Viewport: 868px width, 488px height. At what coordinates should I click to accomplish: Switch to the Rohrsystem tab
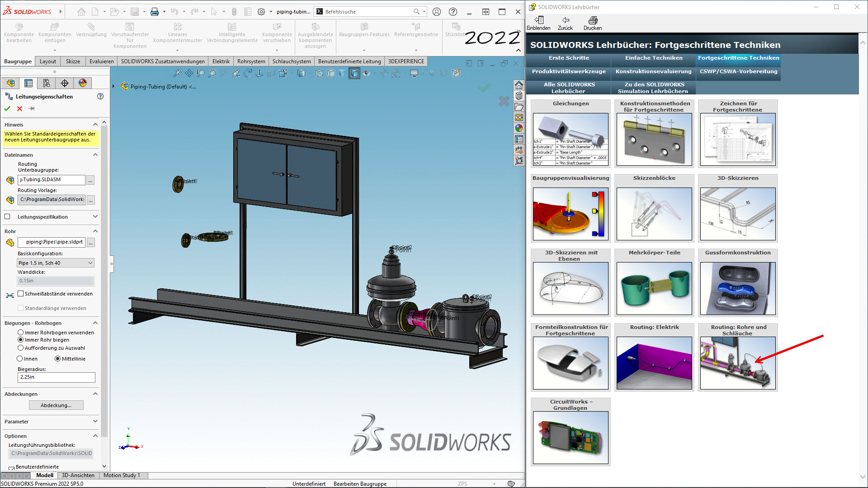tap(251, 61)
